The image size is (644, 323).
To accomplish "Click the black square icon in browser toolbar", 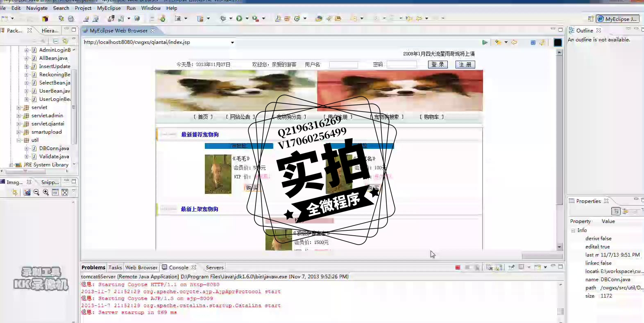I will click(558, 42).
